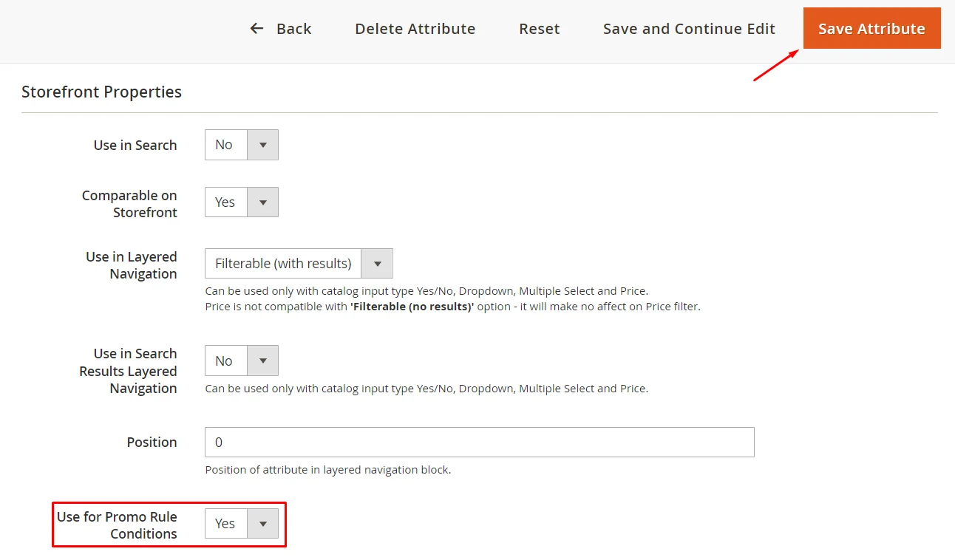Expand Comparable on Storefront dropdown arrow
Viewport: 955px width, 560px height.
[262, 202]
